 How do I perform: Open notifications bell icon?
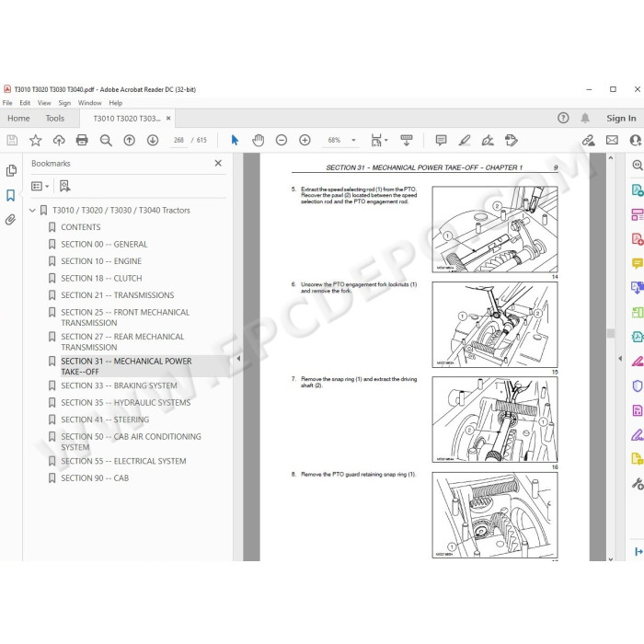[x=585, y=119]
